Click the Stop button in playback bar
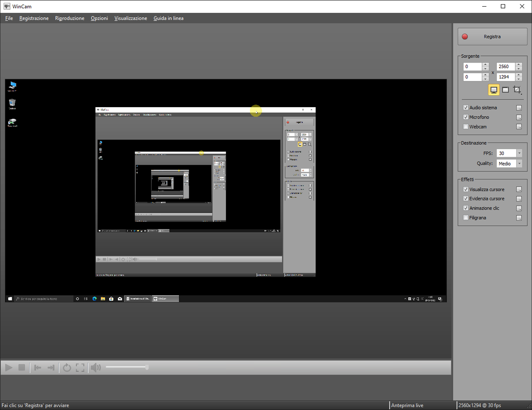Image resolution: width=532 pixels, height=410 pixels. tap(22, 367)
